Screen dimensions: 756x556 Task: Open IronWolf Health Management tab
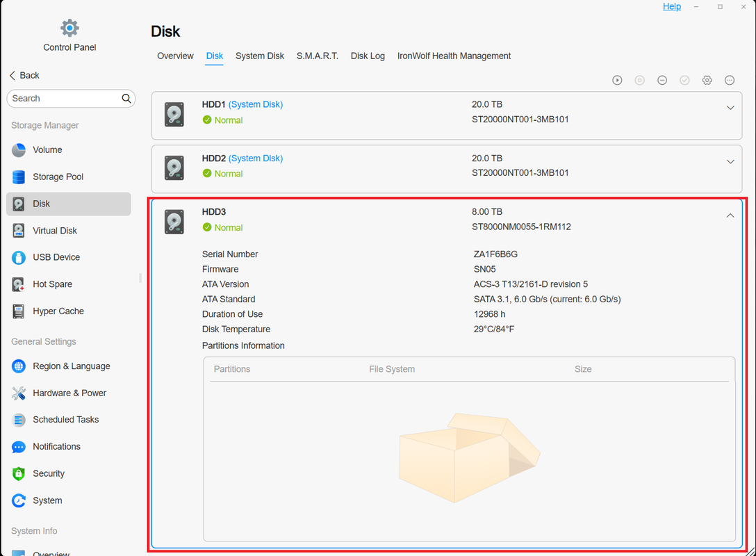[454, 56]
